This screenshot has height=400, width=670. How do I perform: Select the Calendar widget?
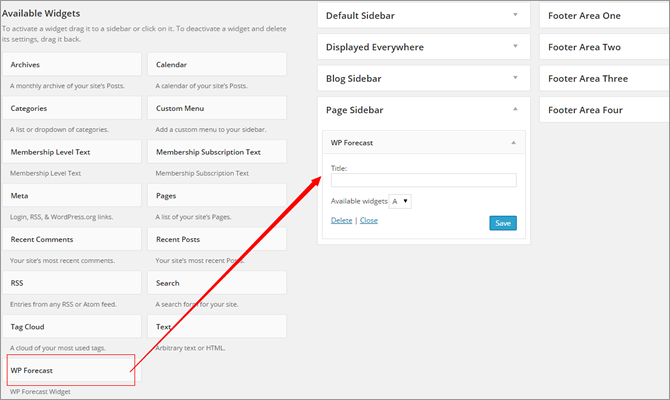217,65
